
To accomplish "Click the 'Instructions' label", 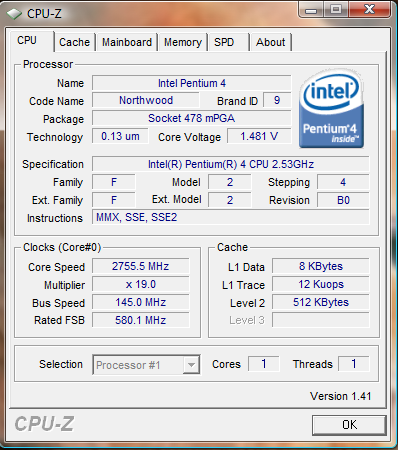I will [x=55, y=218].
